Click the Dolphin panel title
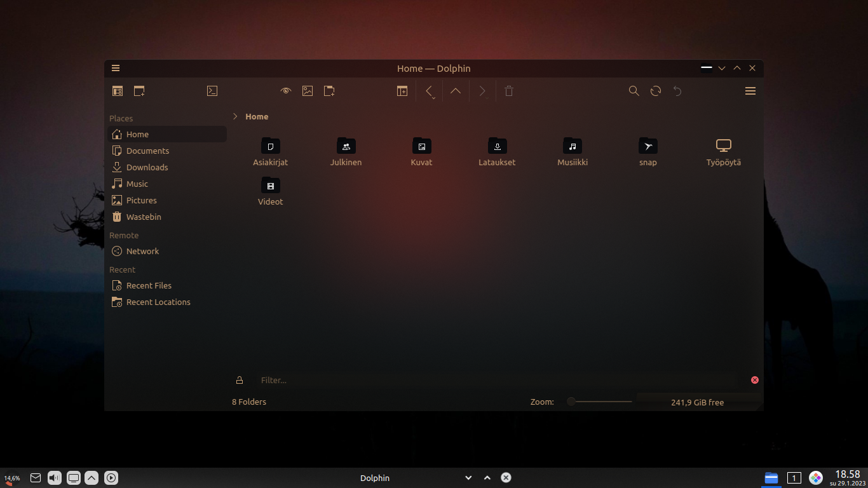The width and height of the screenshot is (868, 488). (x=375, y=478)
